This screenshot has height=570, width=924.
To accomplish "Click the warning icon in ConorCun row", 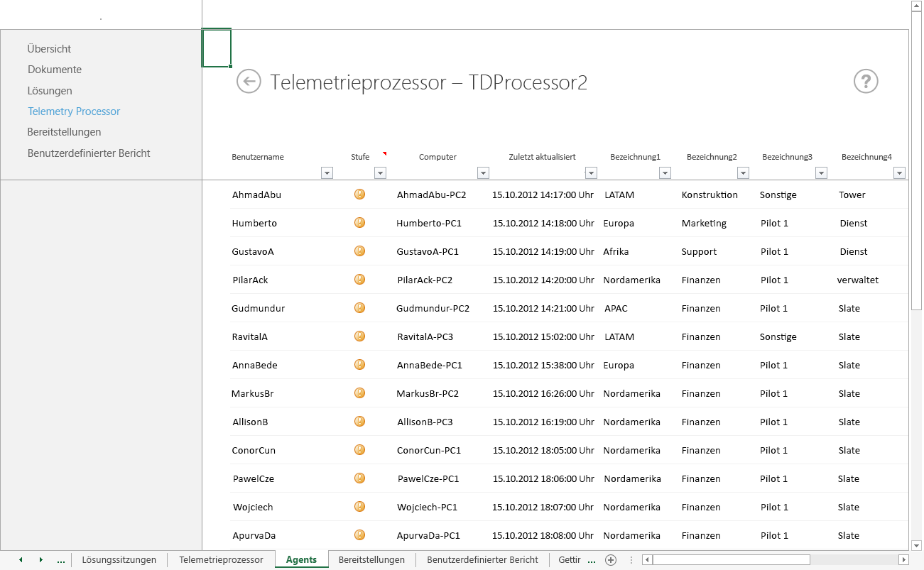I will (x=359, y=450).
